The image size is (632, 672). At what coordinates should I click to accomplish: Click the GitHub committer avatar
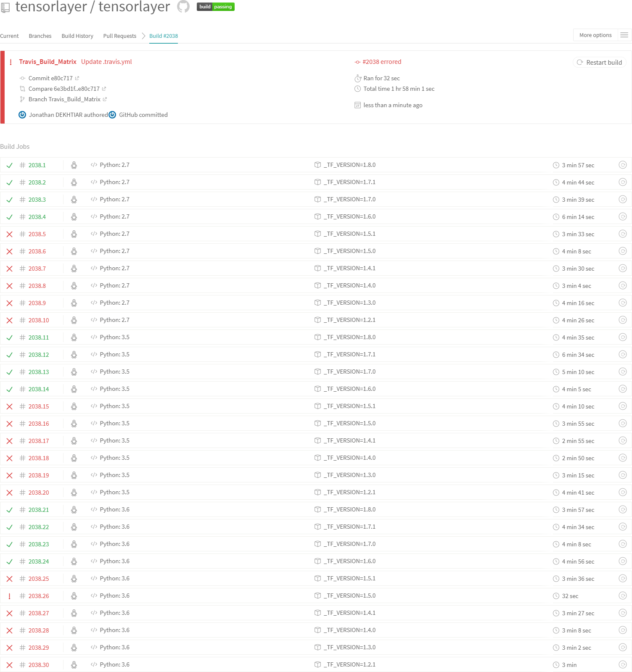[112, 115]
